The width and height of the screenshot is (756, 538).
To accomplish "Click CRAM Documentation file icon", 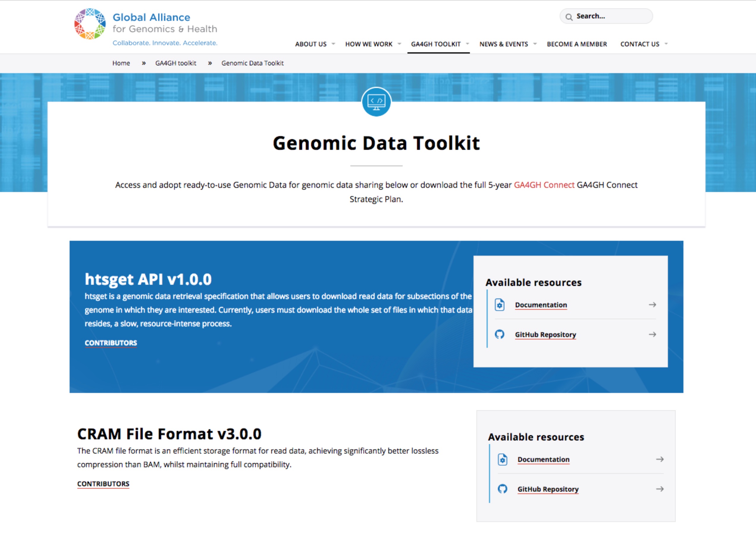I will pos(502,459).
